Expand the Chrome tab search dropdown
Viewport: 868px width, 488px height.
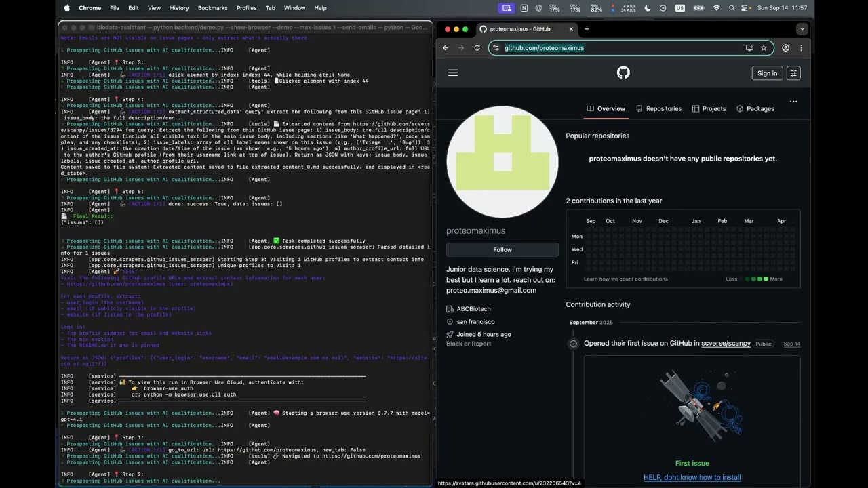click(802, 29)
